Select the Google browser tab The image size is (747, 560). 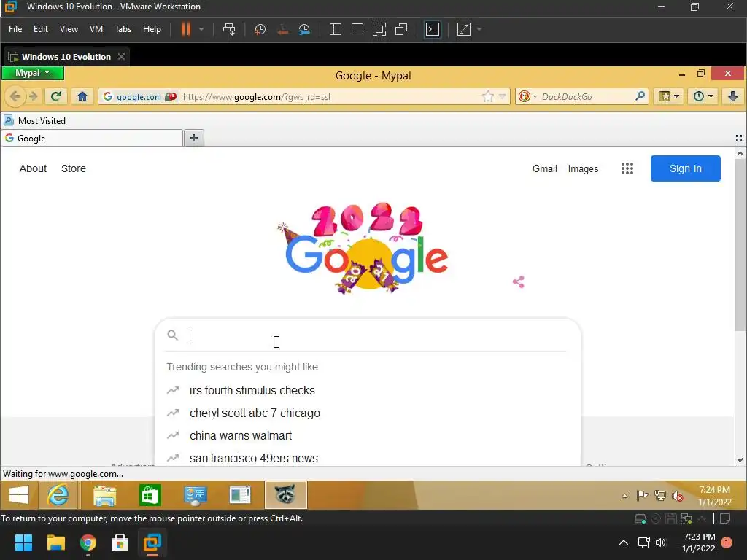pyautogui.click(x=93, y=138)
